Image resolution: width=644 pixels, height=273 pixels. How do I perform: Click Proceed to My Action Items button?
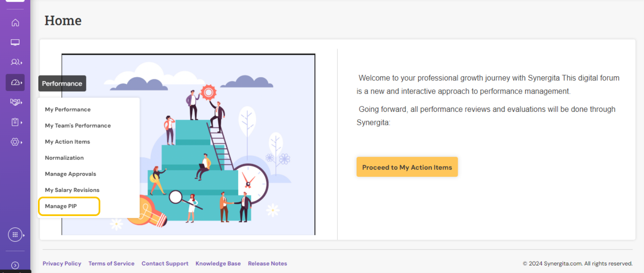coord(407,167)
